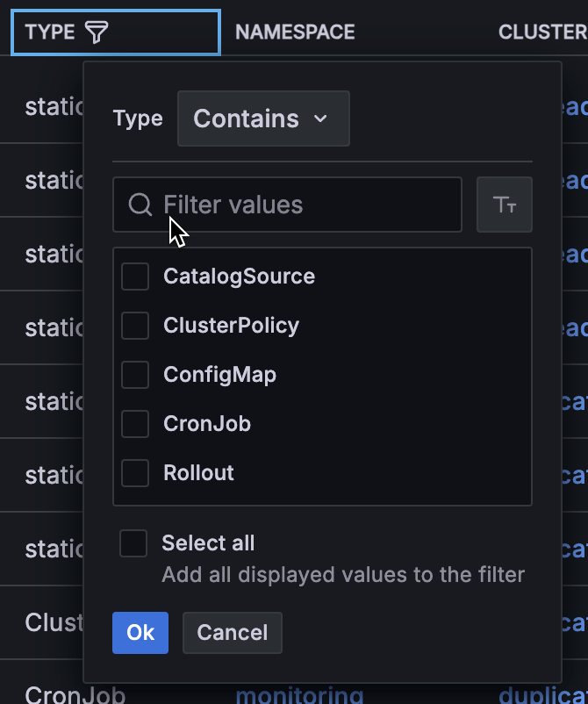Open the monitoring namespace link
Viewport: 588px width, 704px height.
click(x=299, y=694)
